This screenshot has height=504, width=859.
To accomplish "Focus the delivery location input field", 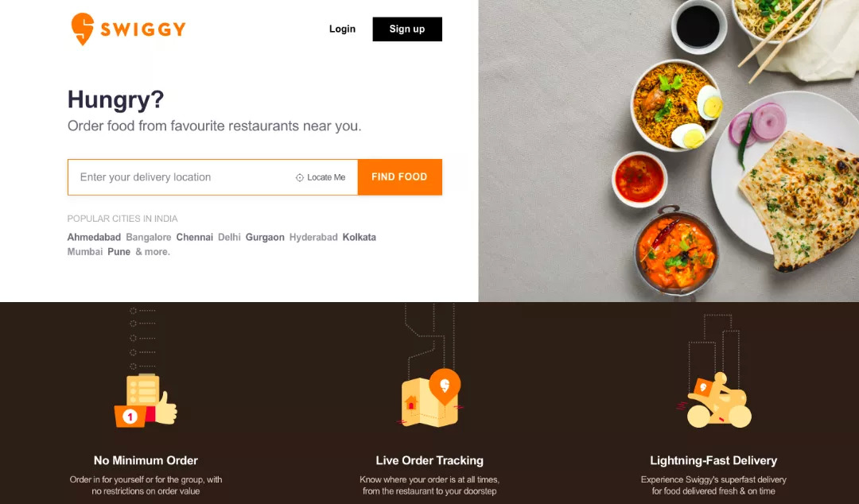I will pyautogui.click(x=181, y=177).
